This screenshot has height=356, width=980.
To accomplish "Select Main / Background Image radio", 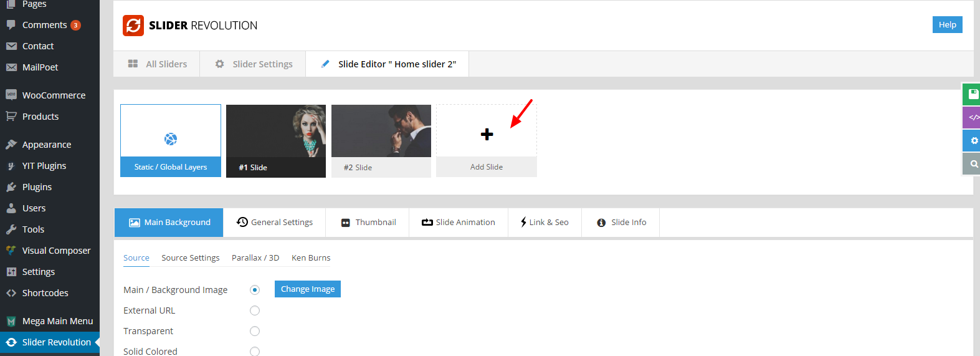I will click(255, 290).
